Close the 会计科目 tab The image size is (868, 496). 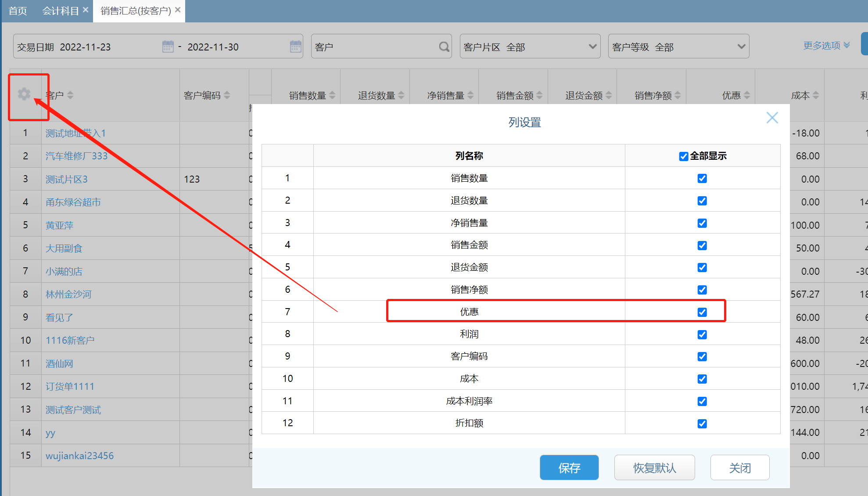[86, 10]
